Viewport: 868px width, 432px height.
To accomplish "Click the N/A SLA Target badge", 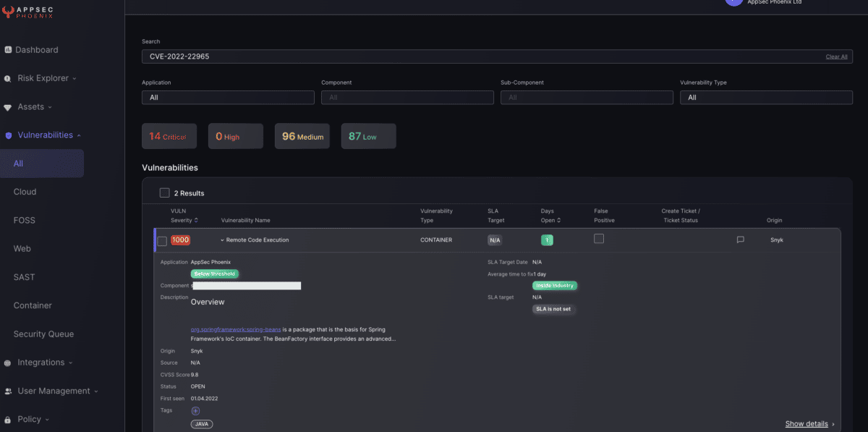I will [495, 240].
